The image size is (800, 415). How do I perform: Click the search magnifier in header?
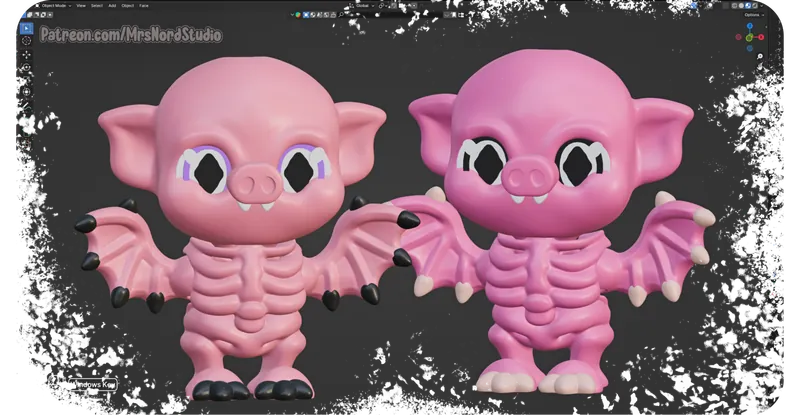[341, 15]
